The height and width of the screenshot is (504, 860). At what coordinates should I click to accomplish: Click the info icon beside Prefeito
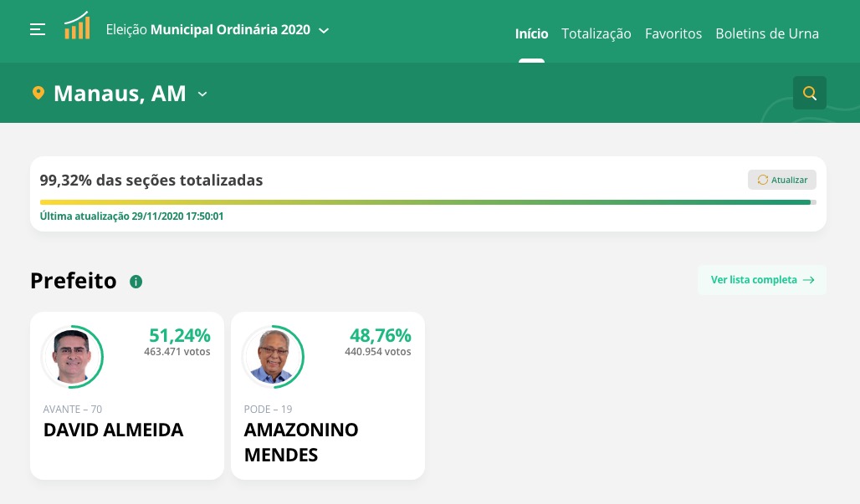click(x=136, y=282)
